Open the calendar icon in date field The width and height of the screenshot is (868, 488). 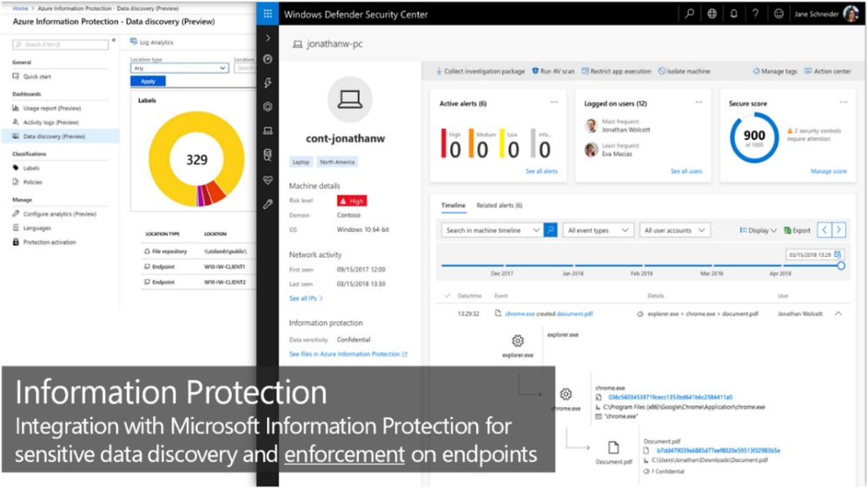[x=838, y=254]
